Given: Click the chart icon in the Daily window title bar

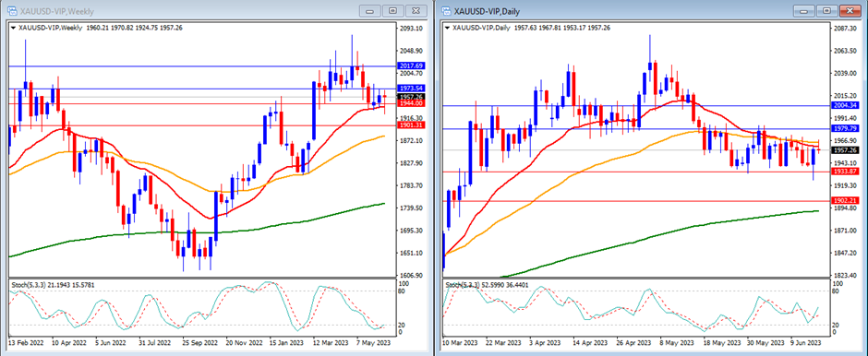Looking at the screenshot, I should pos(447,11).
